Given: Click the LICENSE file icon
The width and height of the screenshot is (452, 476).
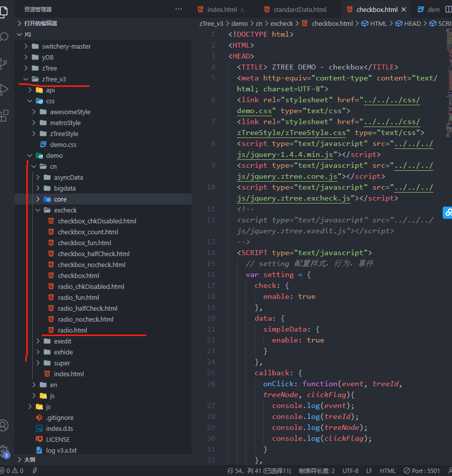Looking at the screenshot, I should [x=39, y=439].
